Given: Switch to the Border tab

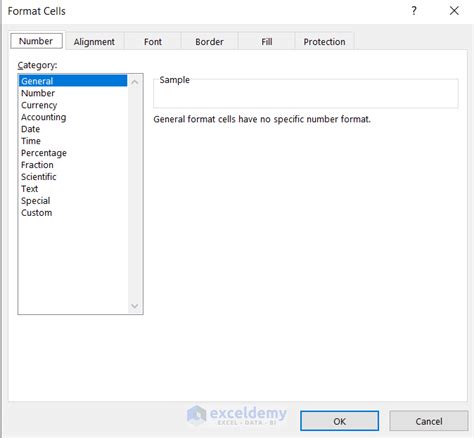Looking at the screenshot, I should tap(209, 42).
